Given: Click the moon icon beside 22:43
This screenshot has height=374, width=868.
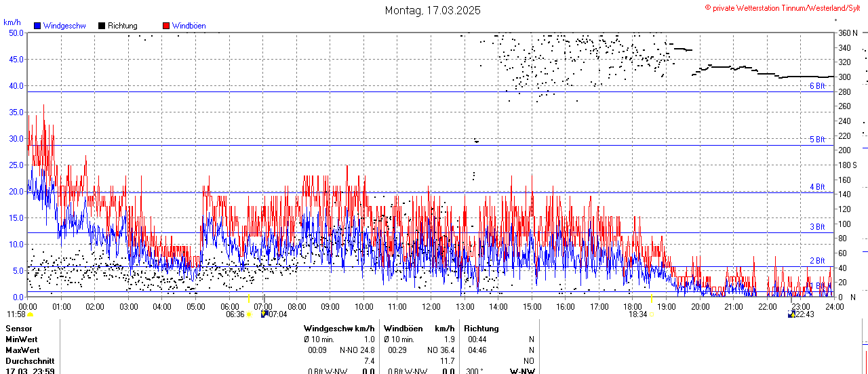Looking at the screenshot, I should [x=791, y=314].
